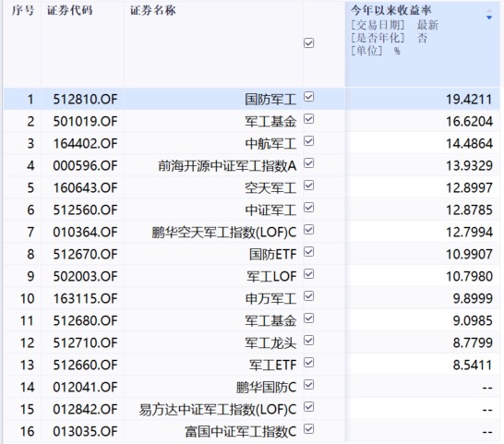Toggle the select-all checkbox in the header
The height and width of the screenshot is (444, 504).
pyautogui.click(x=308, y=43)
